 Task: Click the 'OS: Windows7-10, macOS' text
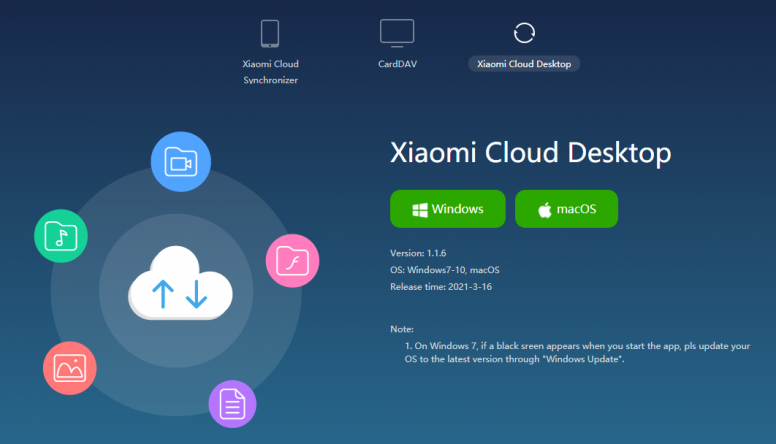(x=445, y=270)
